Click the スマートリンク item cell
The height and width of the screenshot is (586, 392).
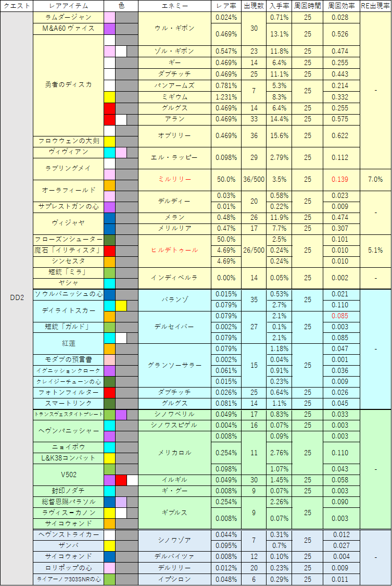click(x=68, y=404)
